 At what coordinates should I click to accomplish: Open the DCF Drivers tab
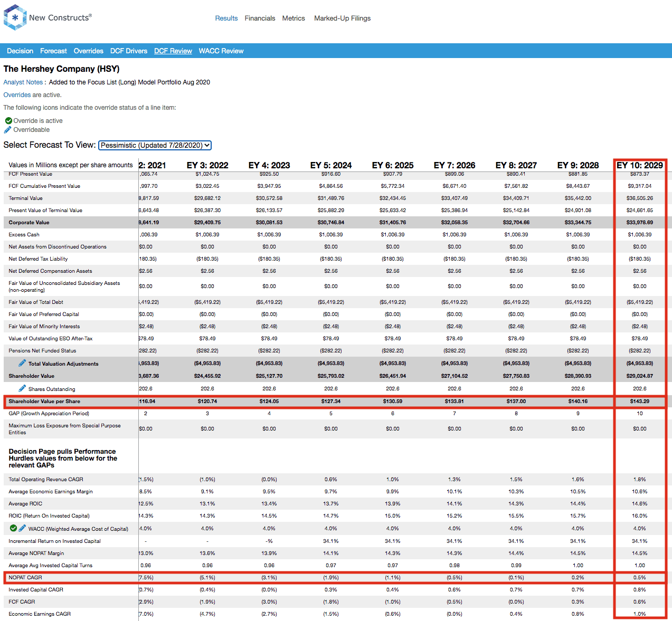click(129, 51)
